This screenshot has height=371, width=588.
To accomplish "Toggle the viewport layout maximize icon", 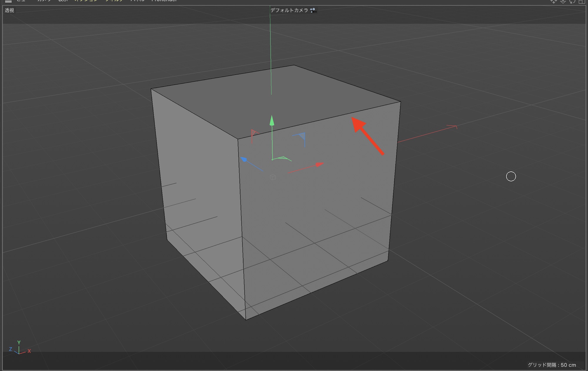I will (x=582, y=1).
